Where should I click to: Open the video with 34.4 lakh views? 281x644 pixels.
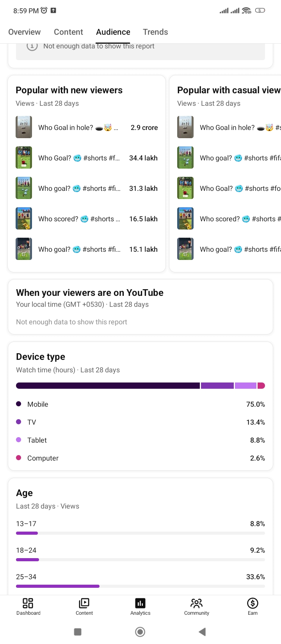point(87,158)
